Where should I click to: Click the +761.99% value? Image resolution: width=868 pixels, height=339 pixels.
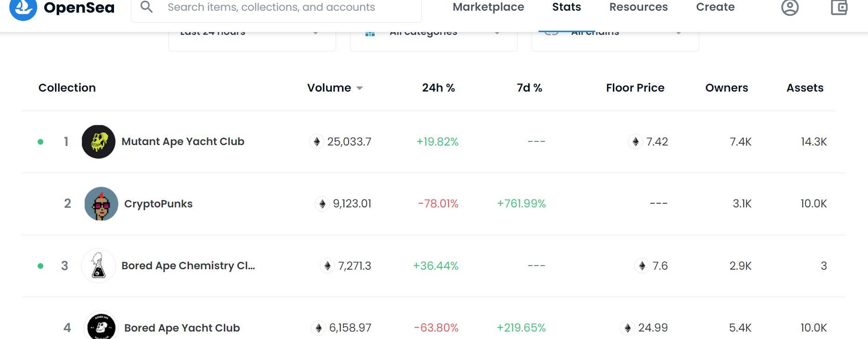[x=521, y=204]
